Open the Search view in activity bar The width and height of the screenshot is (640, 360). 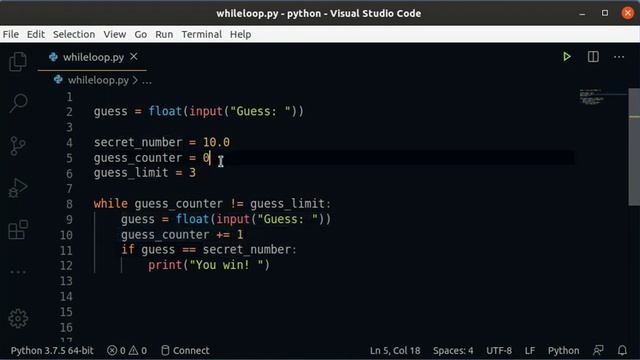pos(18,103)
